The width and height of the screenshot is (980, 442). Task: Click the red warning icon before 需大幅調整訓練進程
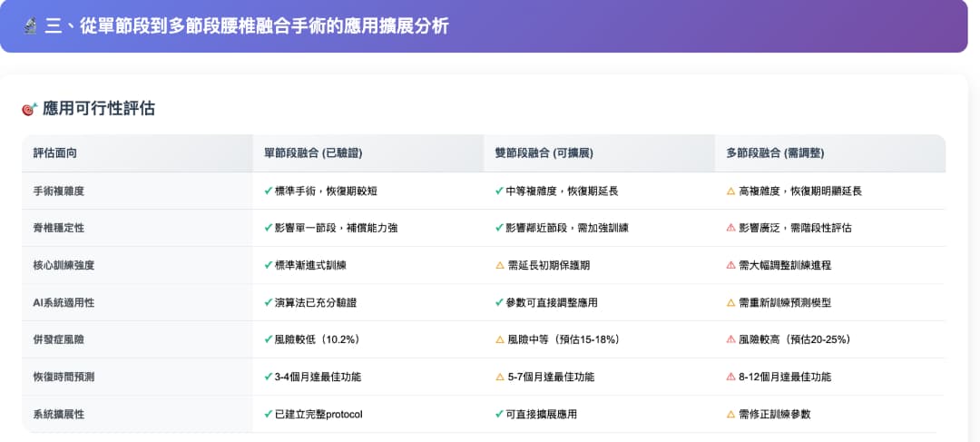pyautogui.click(x=730, y=265)
